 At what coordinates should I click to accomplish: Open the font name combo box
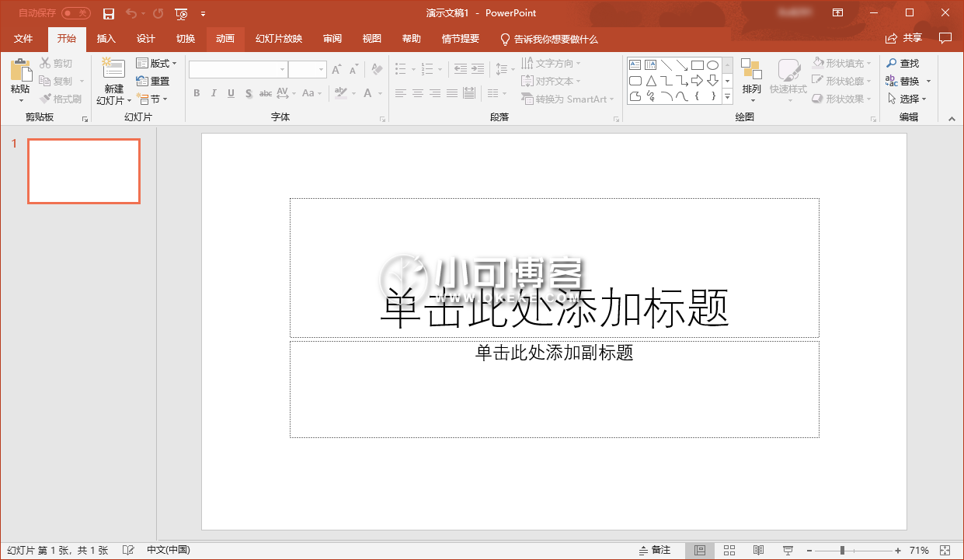click(x=238, y=70)
